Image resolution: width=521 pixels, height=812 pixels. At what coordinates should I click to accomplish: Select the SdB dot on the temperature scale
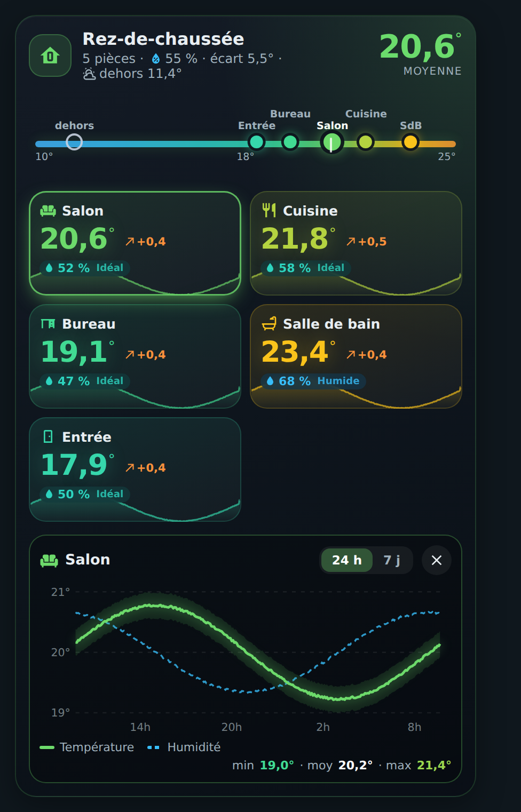411,142
